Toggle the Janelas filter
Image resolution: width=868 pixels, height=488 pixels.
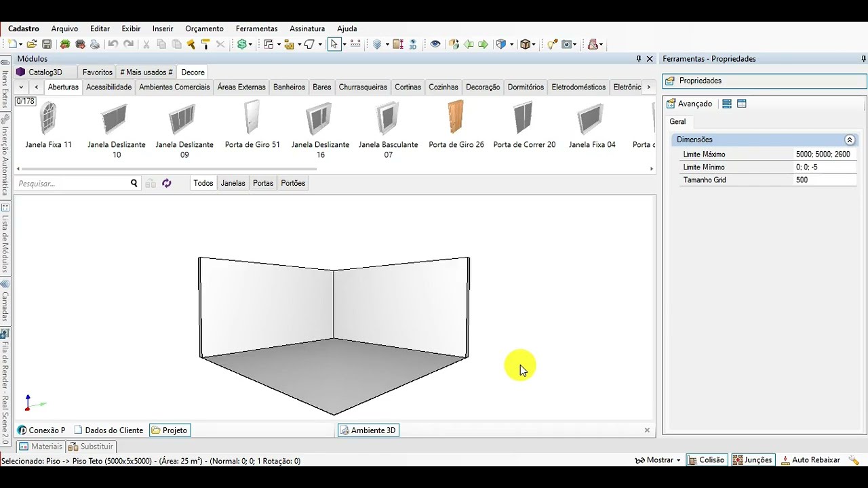click(233, 183)
